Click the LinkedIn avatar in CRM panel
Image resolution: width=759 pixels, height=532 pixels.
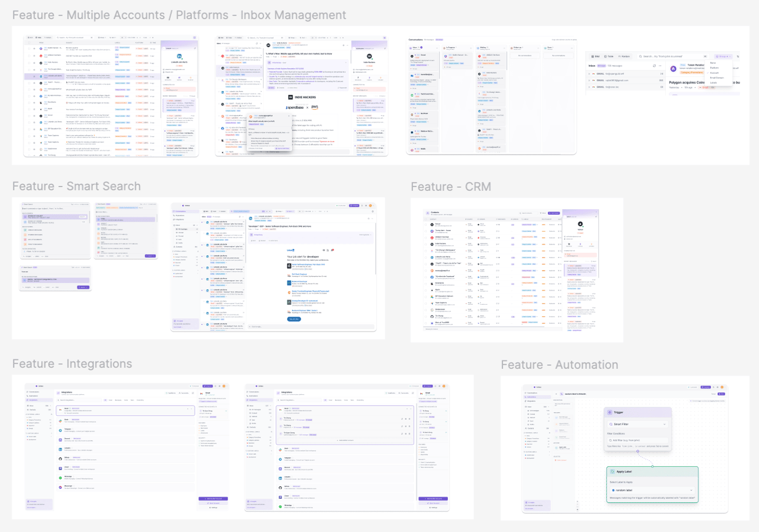pyautogui.click(x=580, y=224)
